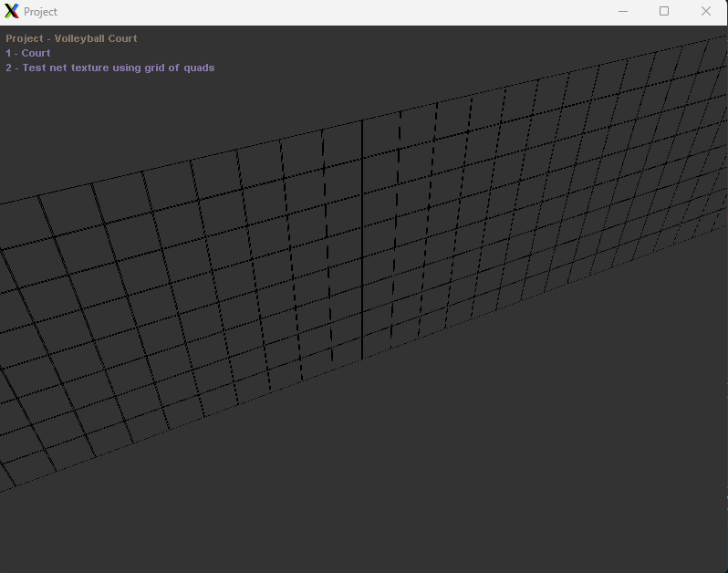Maximize the Project window
This screenshot has height=573, width=728.
pyautogui.click(x=664, y=11)
